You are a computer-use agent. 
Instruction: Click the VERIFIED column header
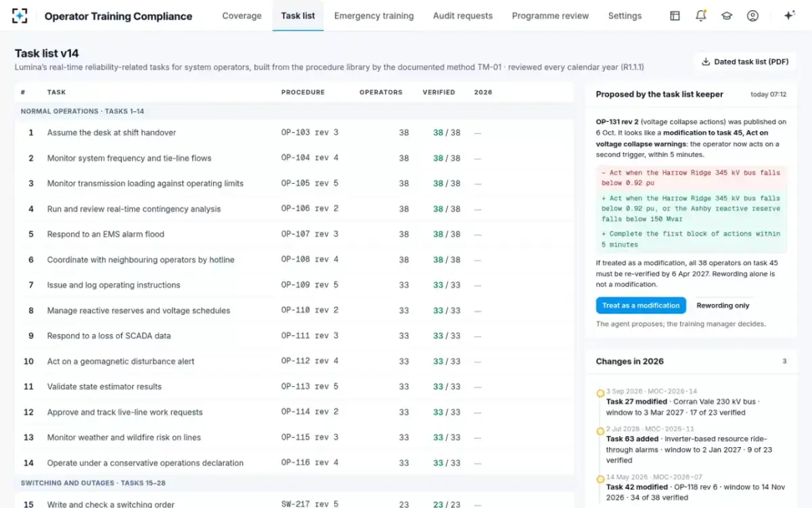click(x=439, y=92)
